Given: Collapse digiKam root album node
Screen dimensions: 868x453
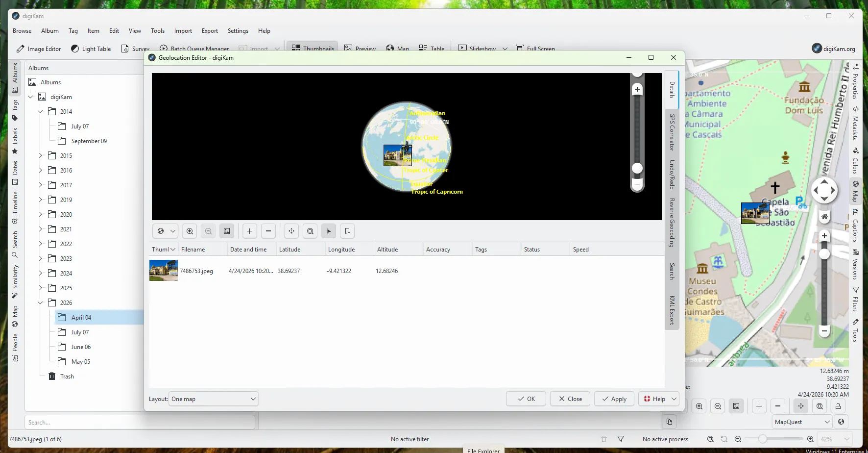Looking at the screenshot, I should pos(31,97).
